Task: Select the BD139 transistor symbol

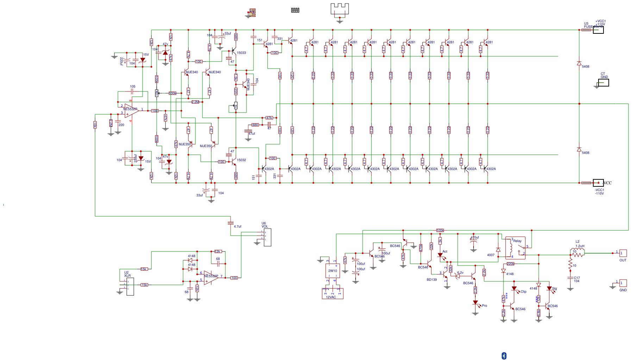Action: coord(445,273)
